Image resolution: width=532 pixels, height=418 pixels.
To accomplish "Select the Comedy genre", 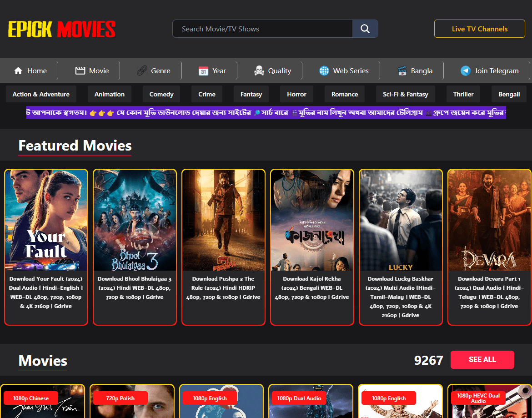I will click(161, 94).
